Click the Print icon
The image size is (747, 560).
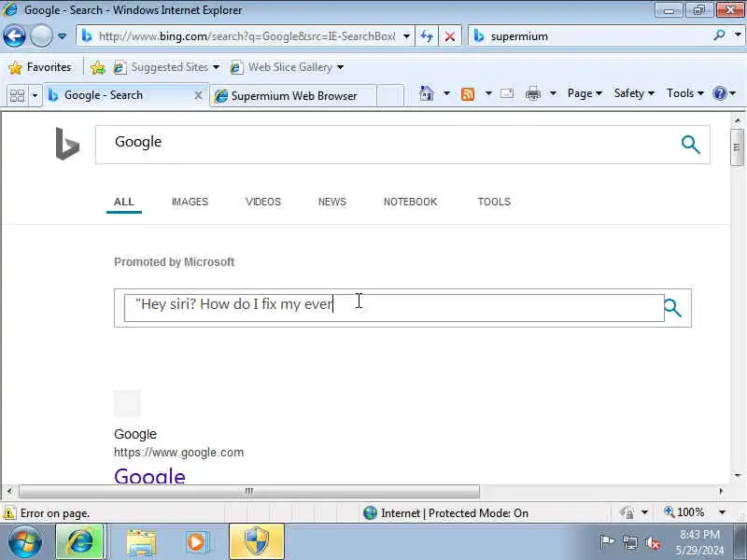click(532, 94)
